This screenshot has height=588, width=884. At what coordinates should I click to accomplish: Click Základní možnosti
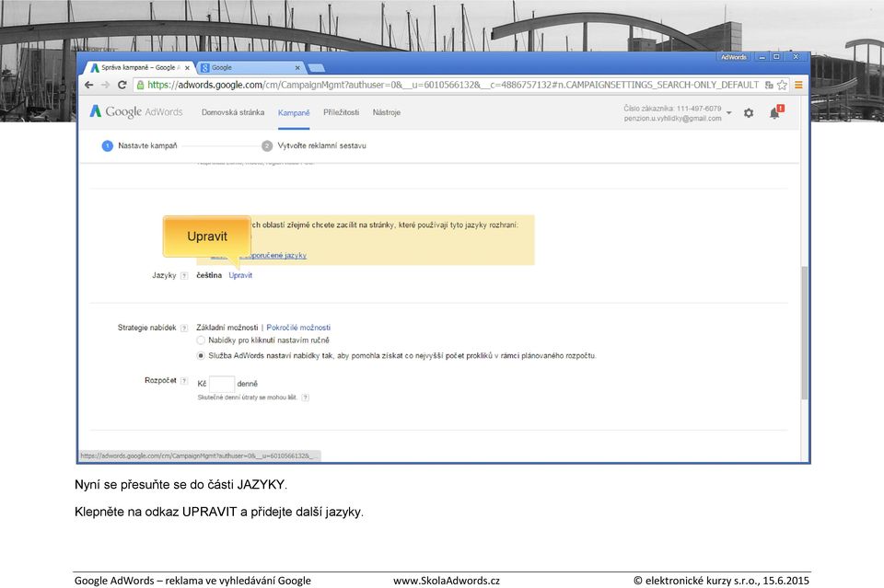227,328
